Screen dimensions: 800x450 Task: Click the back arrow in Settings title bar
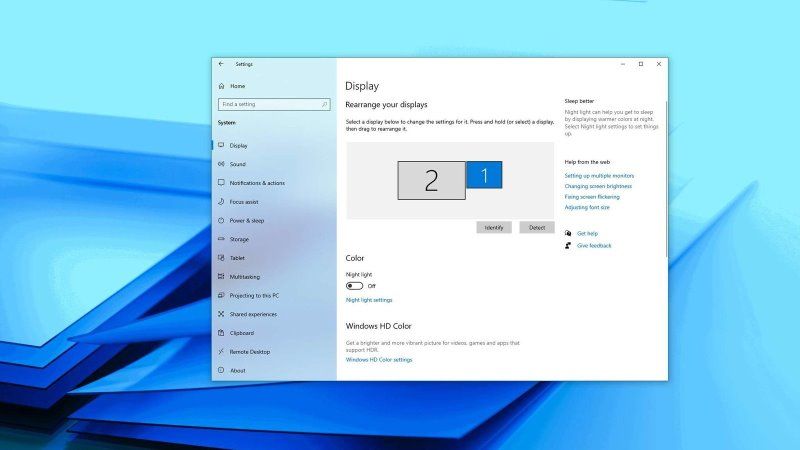[221, 64]
